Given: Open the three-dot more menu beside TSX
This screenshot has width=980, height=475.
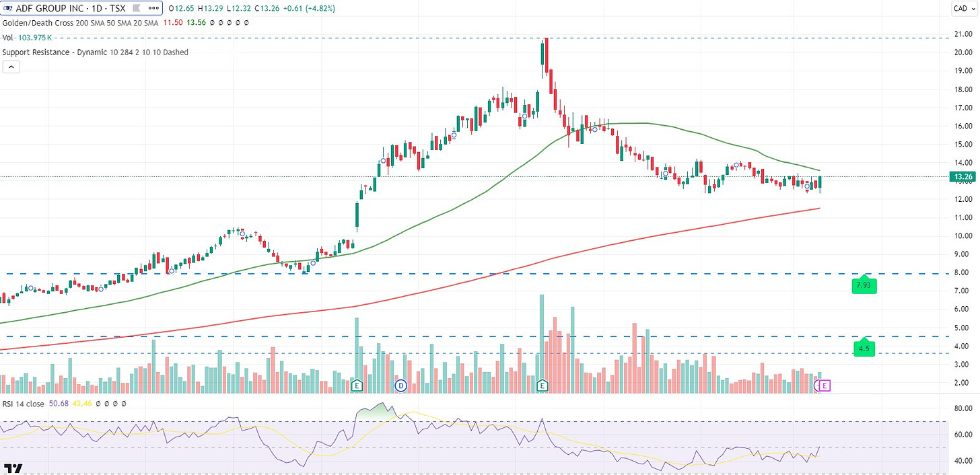Looking at the screenshot, I should pyautogui.click(x=153, y=8).
